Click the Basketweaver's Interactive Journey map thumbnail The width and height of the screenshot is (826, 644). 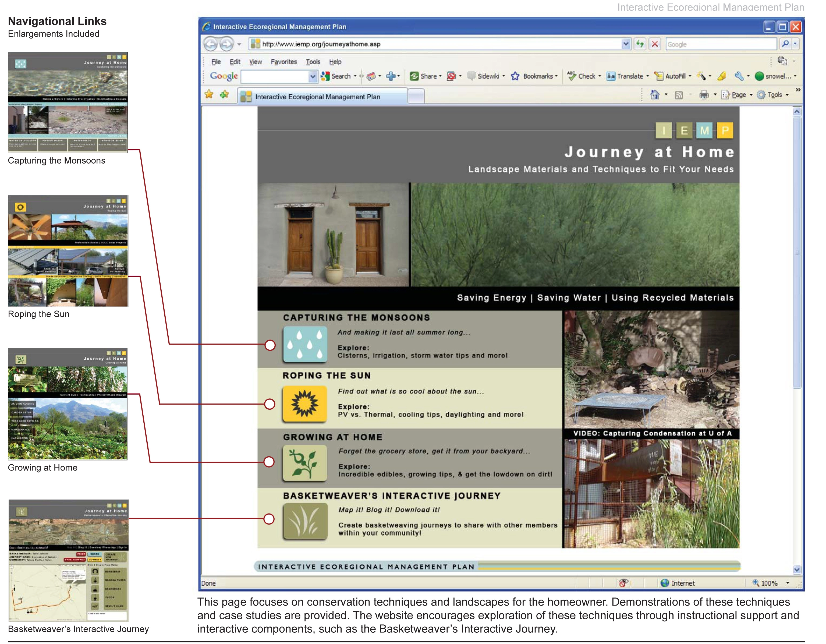pyautogui.click(x=69, y=561)
